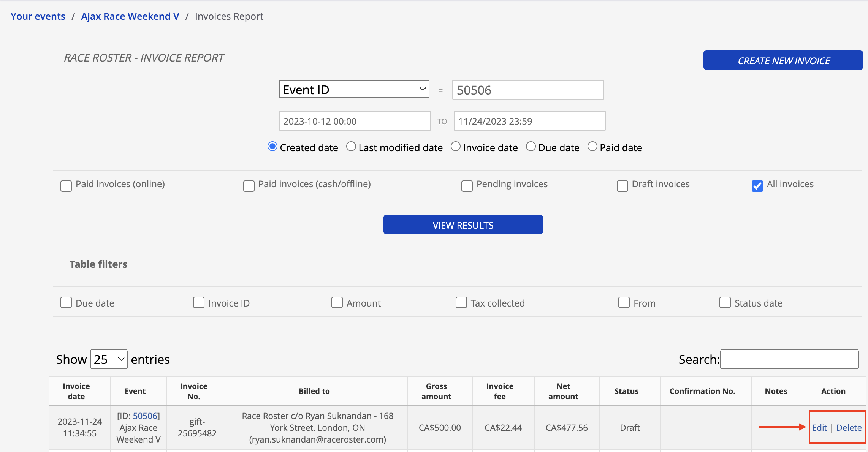Click Edit on the gift-25695482 invoice

819,427
